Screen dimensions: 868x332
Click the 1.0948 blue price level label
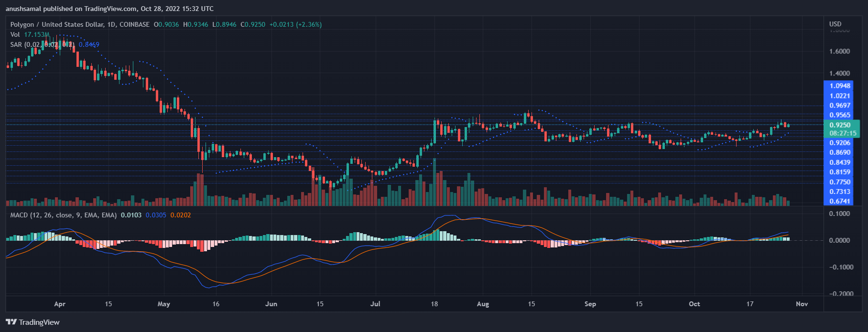pos(840,86)
